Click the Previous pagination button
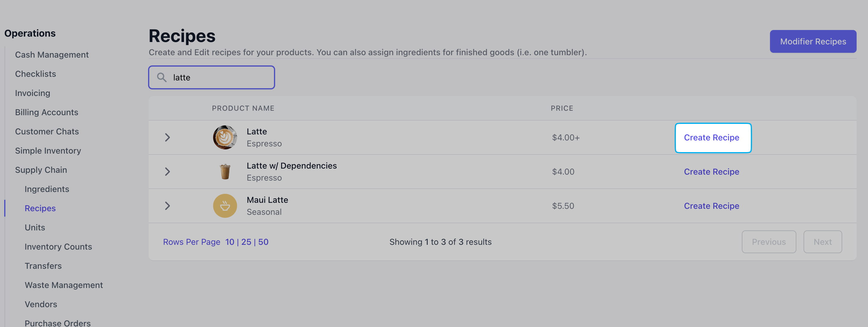The width and height of the screenshot is (868, 327). 768,242
